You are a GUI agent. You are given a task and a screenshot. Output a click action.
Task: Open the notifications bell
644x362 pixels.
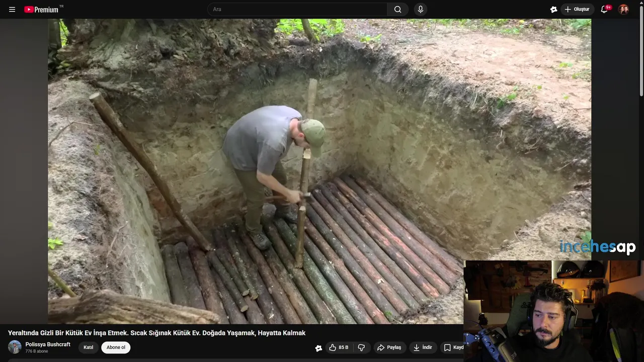pos(605,10)
